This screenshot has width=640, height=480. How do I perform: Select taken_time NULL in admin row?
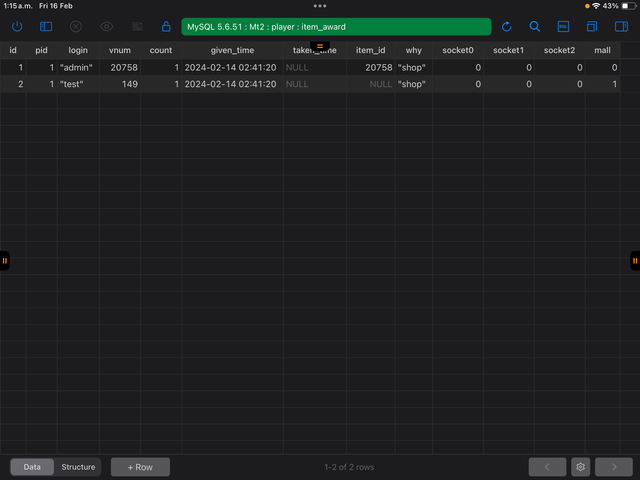pyautogui.click(x=315, y=67)
